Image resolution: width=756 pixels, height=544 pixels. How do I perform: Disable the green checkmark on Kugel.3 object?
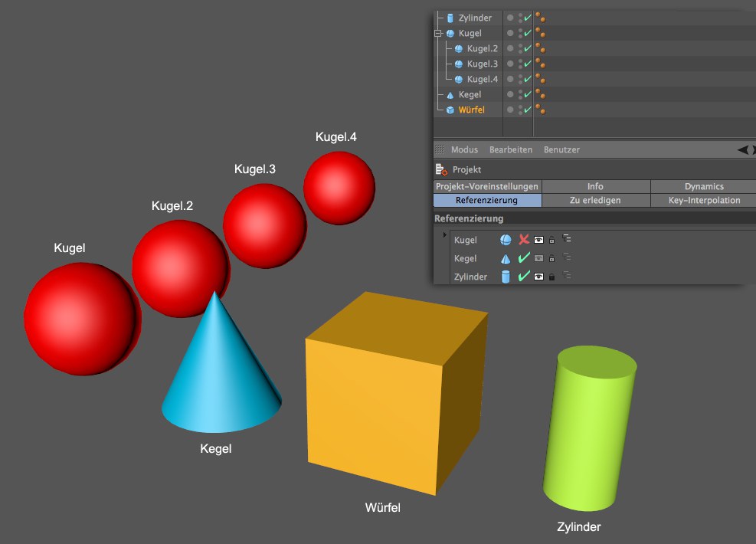pyautogui.click(x=528, y=64)
